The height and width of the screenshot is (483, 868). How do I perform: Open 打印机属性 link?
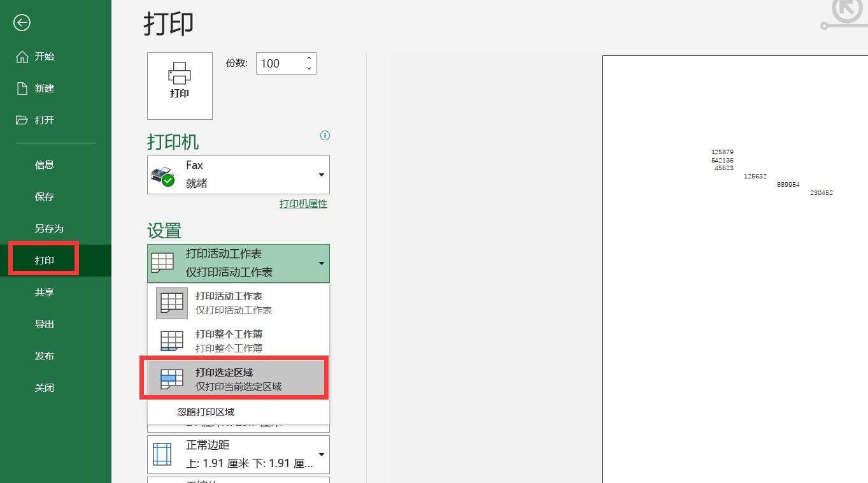303,203
